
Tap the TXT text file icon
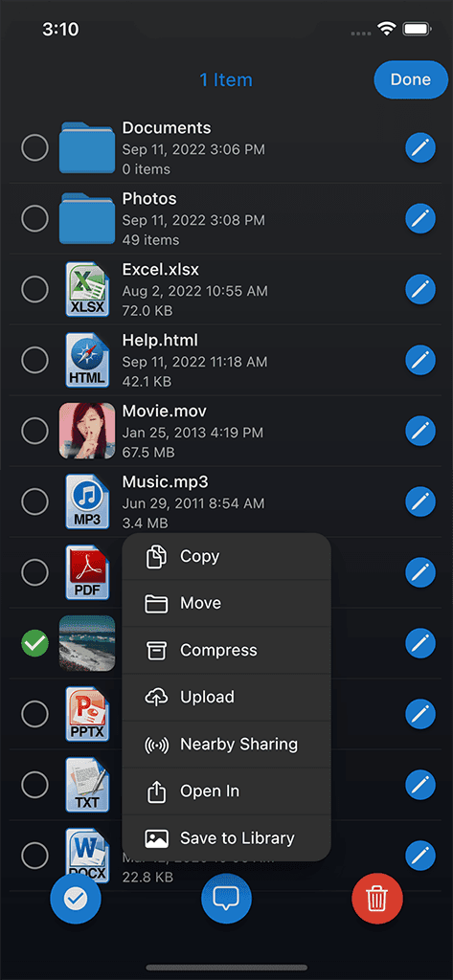tap(87, 785)
